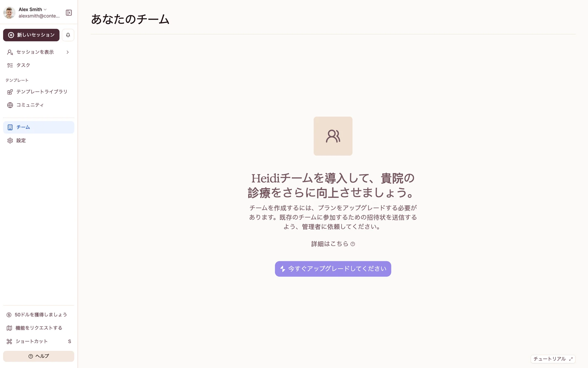Open テンプレートライブラリ icon in sidebar
The width and height of the screenshot is (588, 368).
pos(10,92)
